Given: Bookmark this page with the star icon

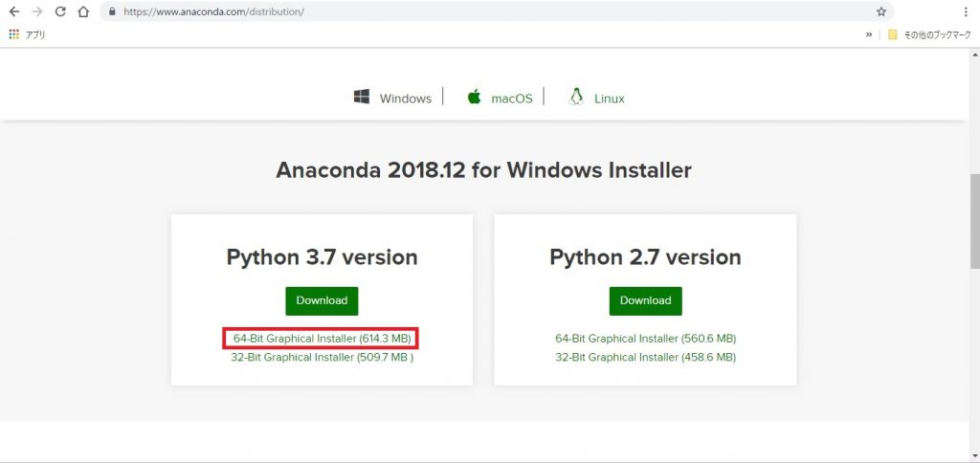Looking at the screenshot, I should (x=881, y=11).
